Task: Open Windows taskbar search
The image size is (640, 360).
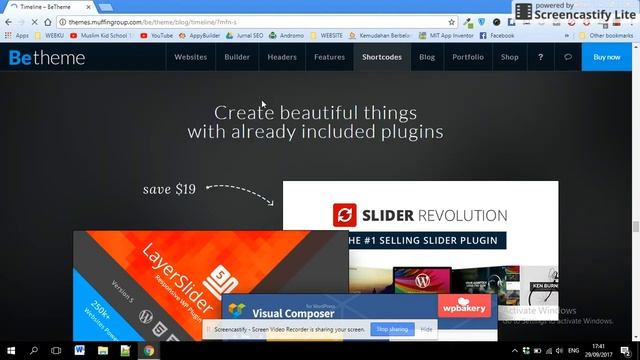Action: pyautogui.click(x=34, y=351)
